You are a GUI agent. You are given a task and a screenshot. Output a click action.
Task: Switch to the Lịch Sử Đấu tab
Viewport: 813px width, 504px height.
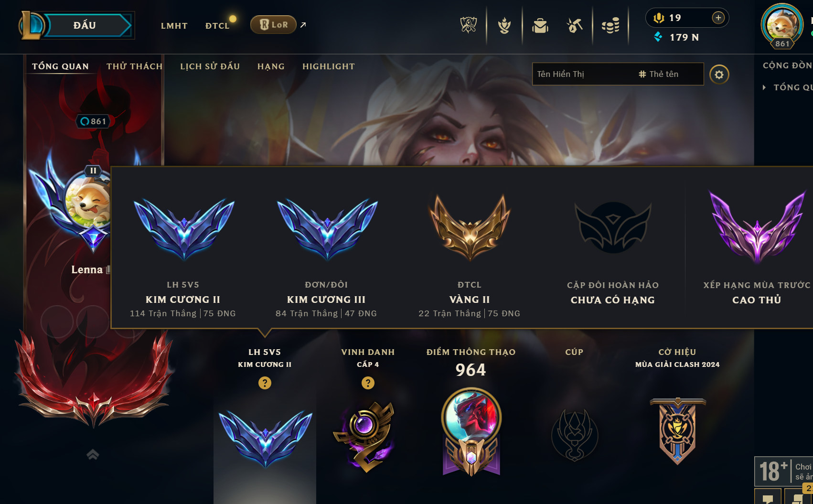[210, 66]
